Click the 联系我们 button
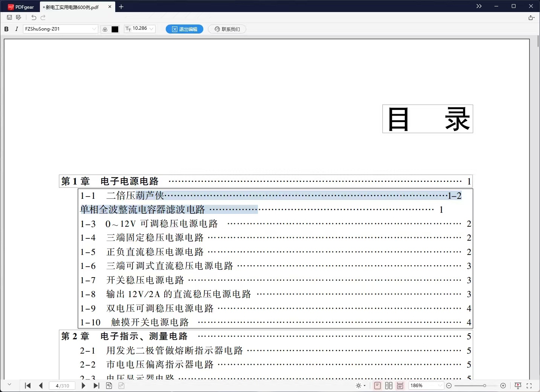 coord(227,29)
